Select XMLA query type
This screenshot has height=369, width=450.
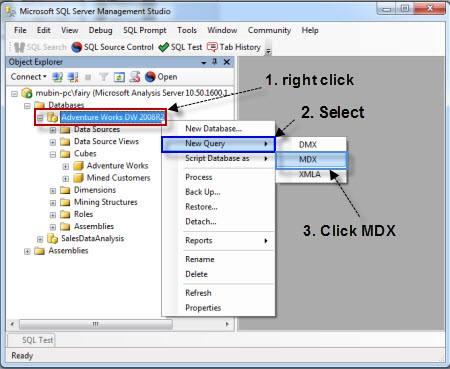pyautogui.click(x=311, y=174)
